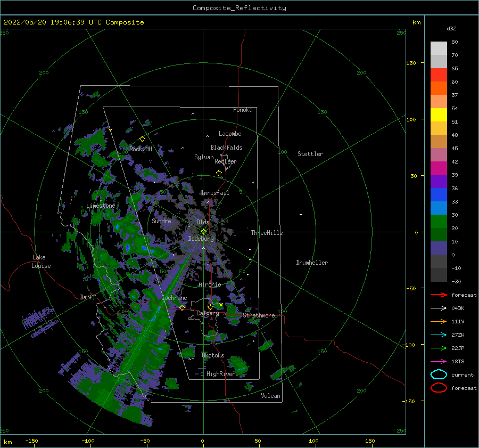Click the Blackfalds city label
479x448 pixels.
226,148
